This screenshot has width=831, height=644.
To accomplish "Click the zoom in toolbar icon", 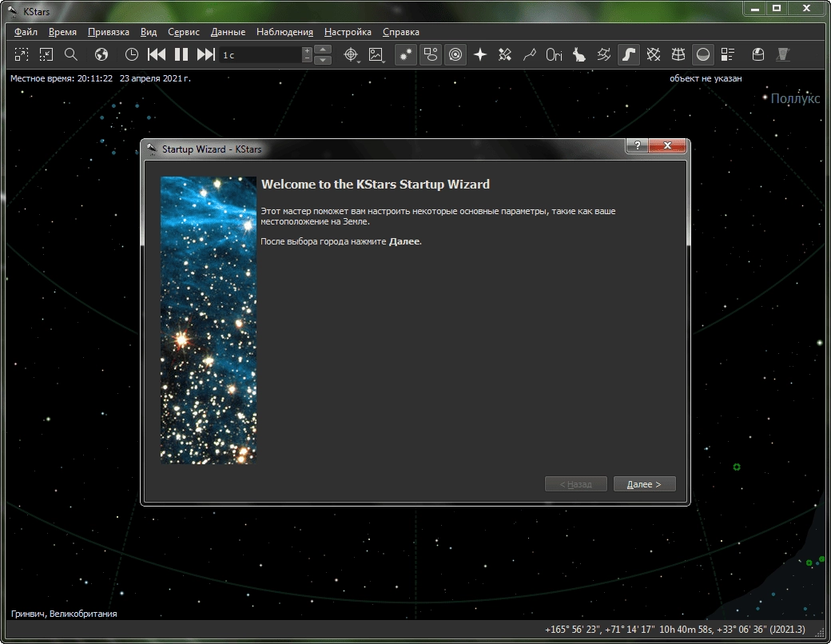I will (x=22, y=54).
